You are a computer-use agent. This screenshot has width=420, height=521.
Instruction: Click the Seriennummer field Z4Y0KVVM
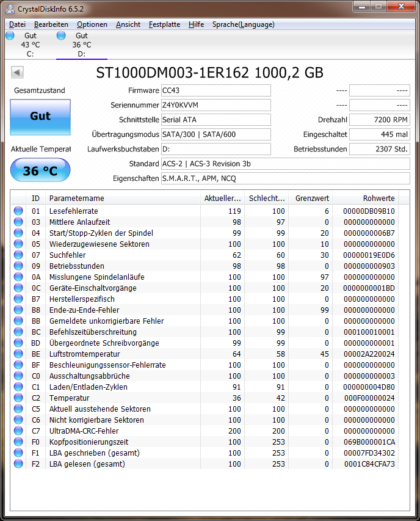point(216,105)
